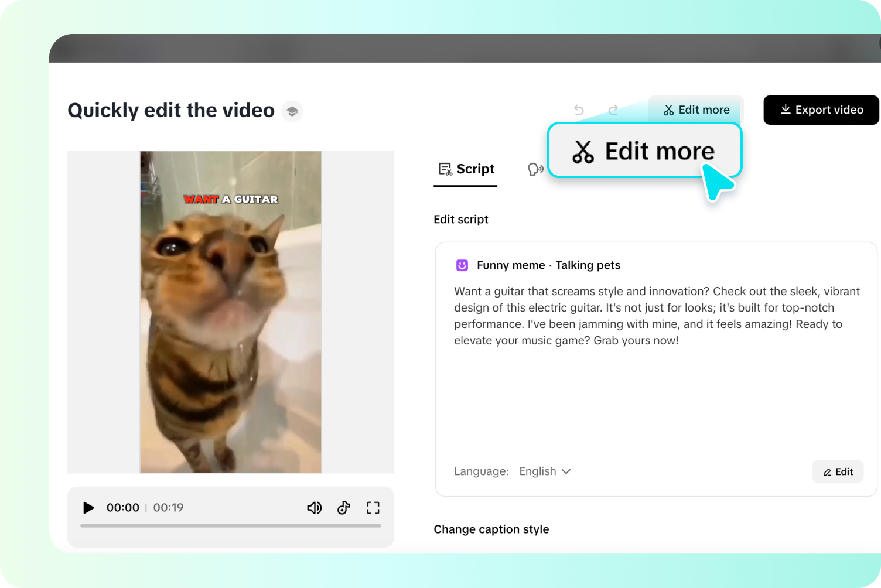Click the scissors icon on Edit more
The image size is (881, 588).
[582, 151]
